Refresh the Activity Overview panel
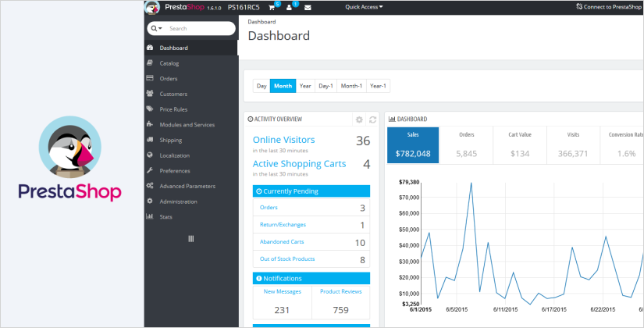644x328 pixels. [372, 119]
